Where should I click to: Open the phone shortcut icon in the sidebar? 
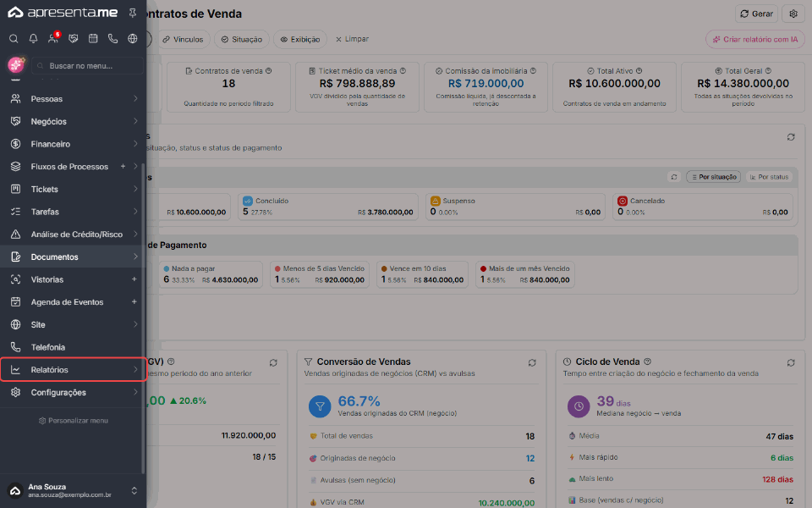(112, 38)
